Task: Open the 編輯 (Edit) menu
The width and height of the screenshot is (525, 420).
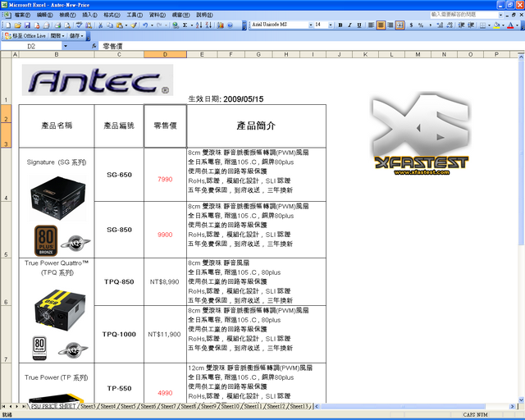Action: [x=44, y=15]
